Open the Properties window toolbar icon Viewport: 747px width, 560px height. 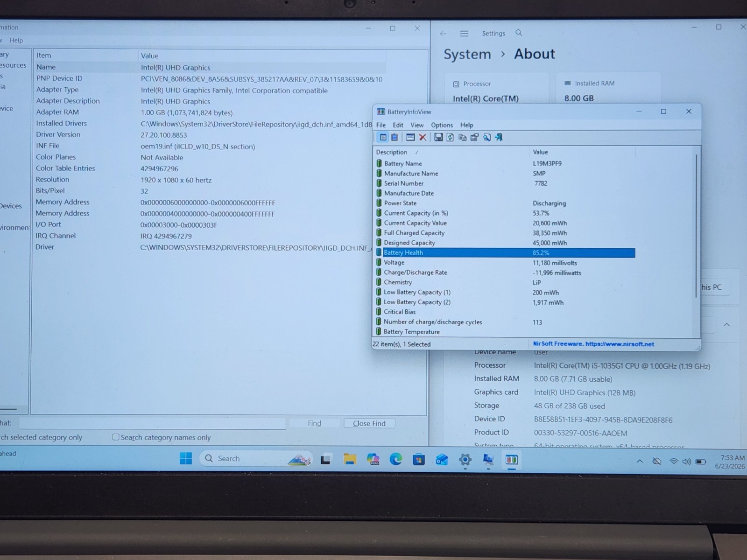pos(410,137)
